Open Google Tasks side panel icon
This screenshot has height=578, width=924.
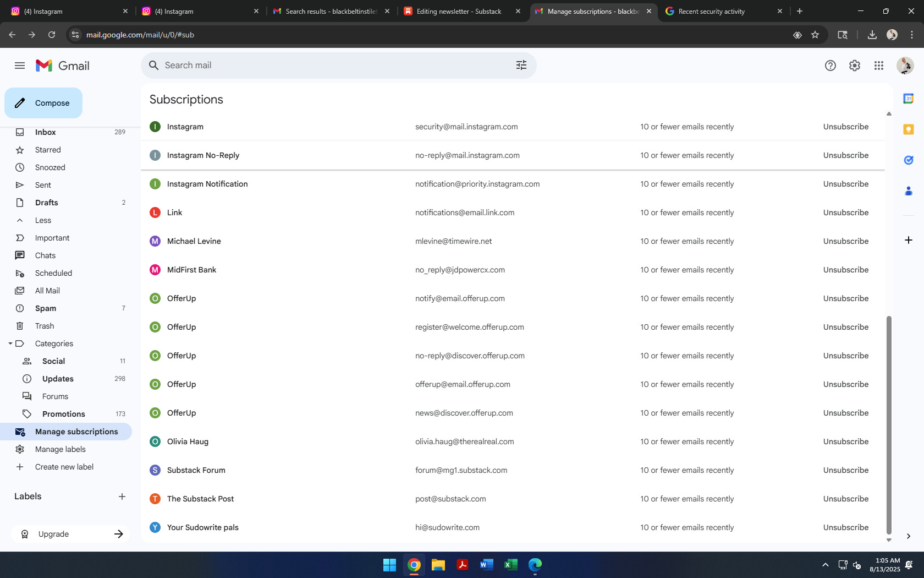tap(909, 160)
